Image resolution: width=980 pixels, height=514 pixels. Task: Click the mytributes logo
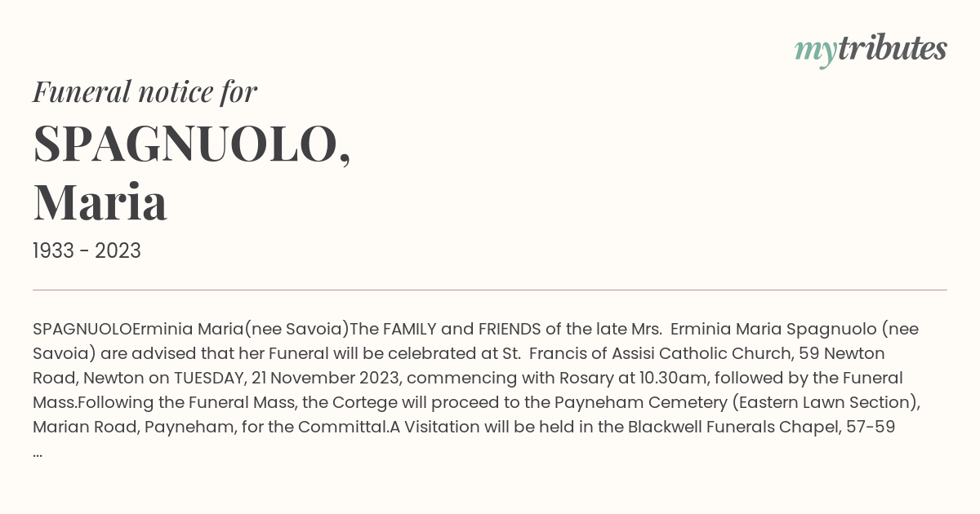(871, 50)
